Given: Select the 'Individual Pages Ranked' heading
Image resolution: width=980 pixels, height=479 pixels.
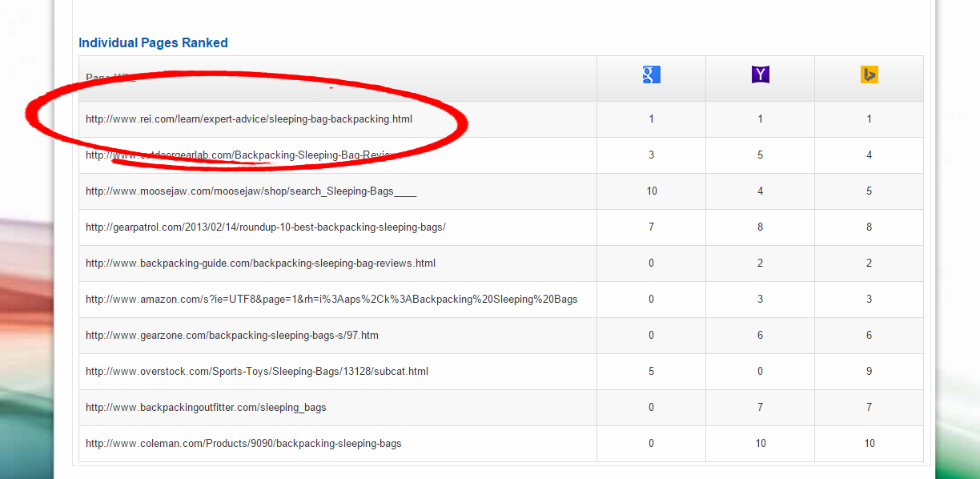Looking at the screenshot, I should pyautogui.click(x=153, y=43).
